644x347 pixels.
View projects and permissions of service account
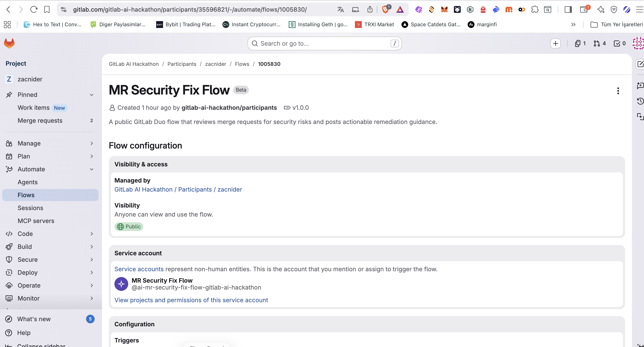pyautogui.click(x=191, y=300)
